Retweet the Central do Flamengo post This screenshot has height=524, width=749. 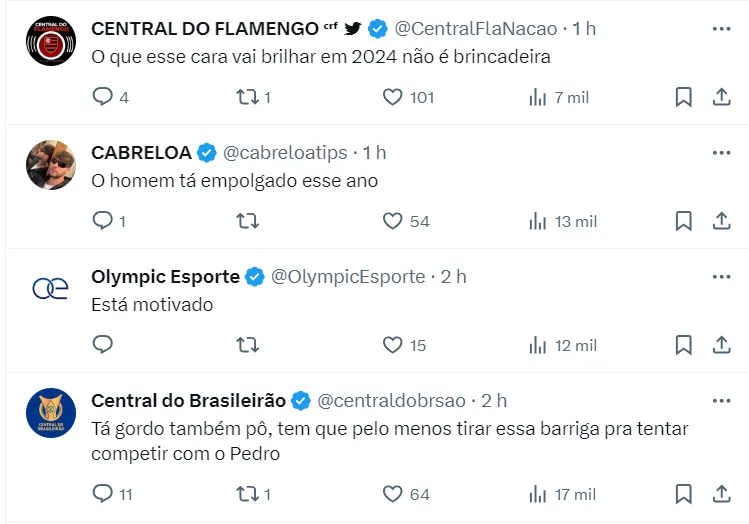247,97
